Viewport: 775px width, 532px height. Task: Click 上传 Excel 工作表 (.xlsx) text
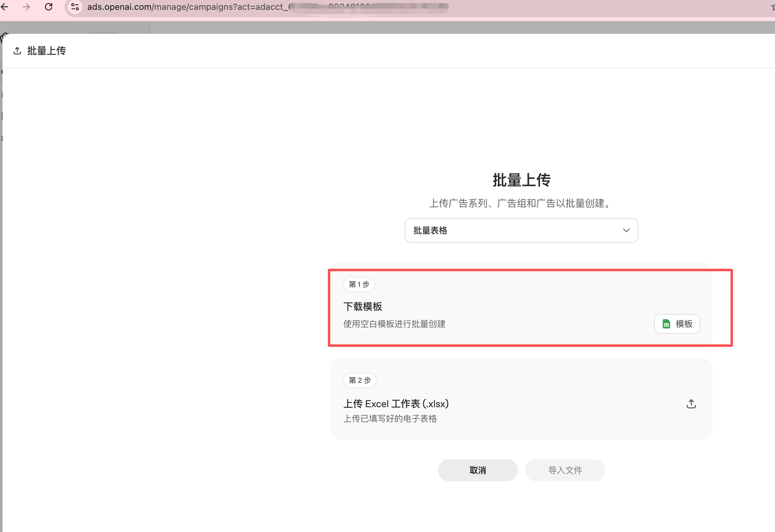pyautogui.click(x=396, y=404)
